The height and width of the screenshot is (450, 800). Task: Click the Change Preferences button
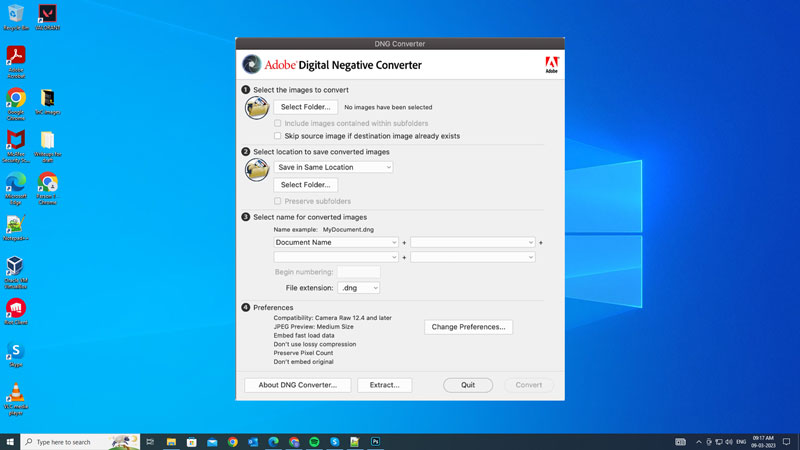point(468,327)
